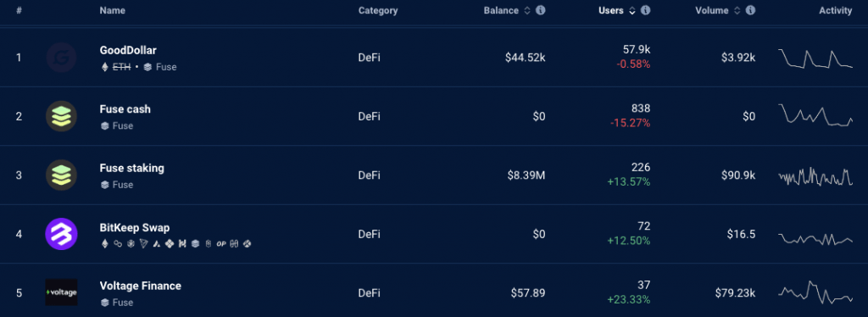Select the Fuse staking logo icon
Screen dimensions: 868x317
tap(61, 175)
